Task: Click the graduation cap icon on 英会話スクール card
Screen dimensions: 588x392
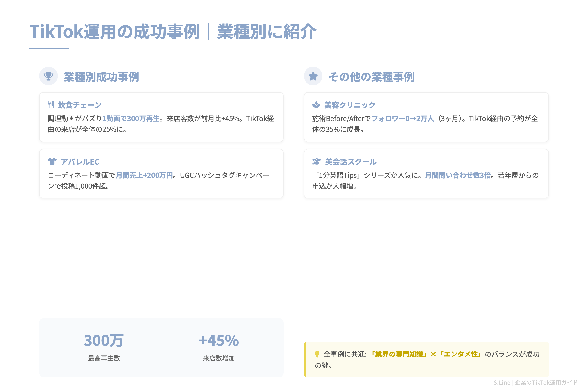Action: pos(317,161)
